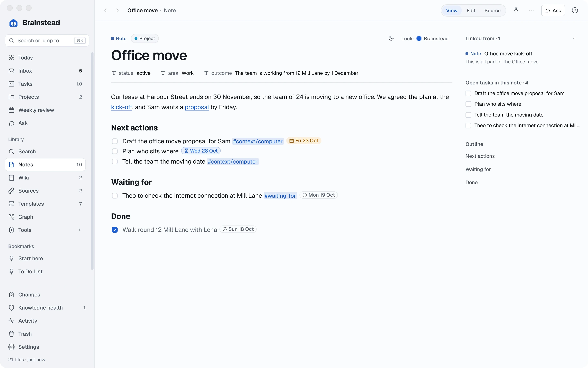588x368 pixels.
Task: Follow the kick-off link
Action: coord(121,107)
